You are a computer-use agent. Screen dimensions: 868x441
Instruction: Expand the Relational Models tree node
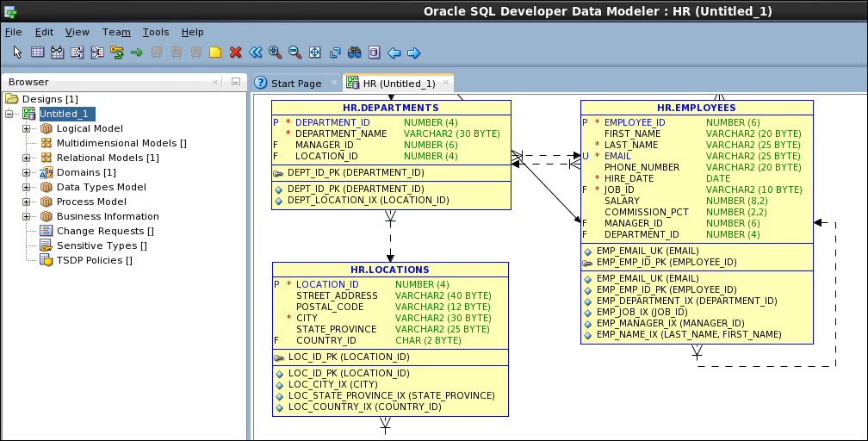(x=27, y=158)
